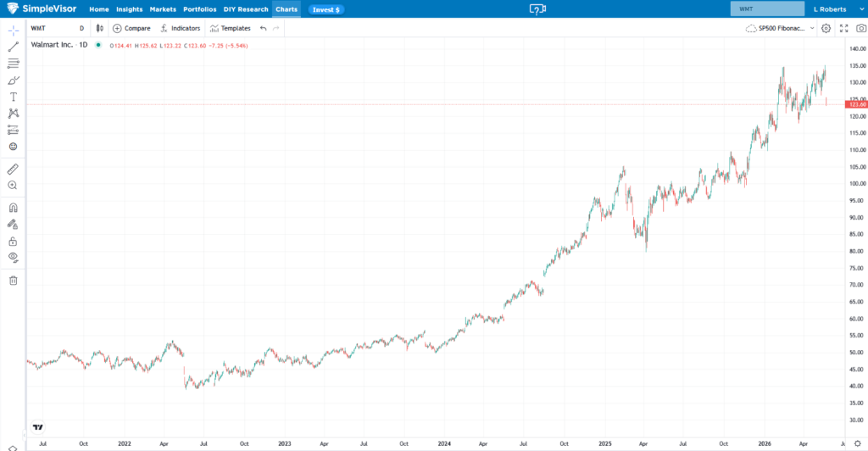Toggle magnet mode for drawings
868x451 pixels.
14,208
